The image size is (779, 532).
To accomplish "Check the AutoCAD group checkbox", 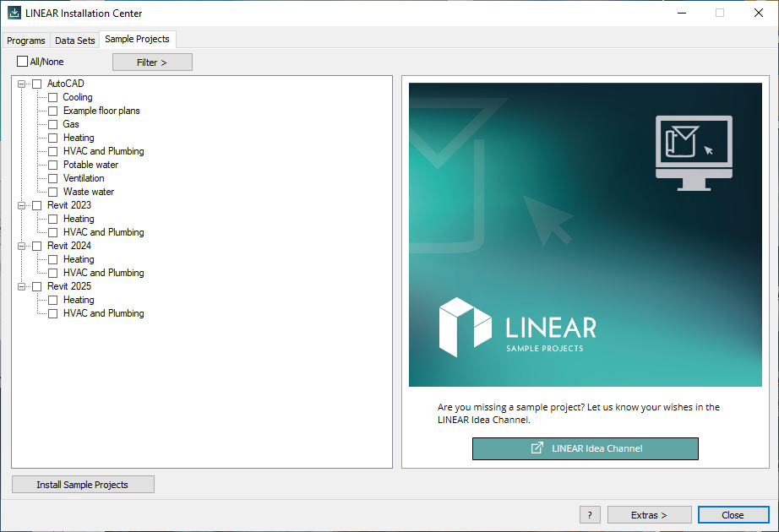I will tap(37, 84).
